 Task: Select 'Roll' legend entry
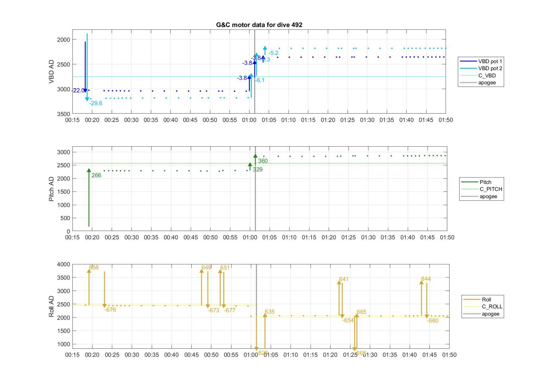click(477, 299)
